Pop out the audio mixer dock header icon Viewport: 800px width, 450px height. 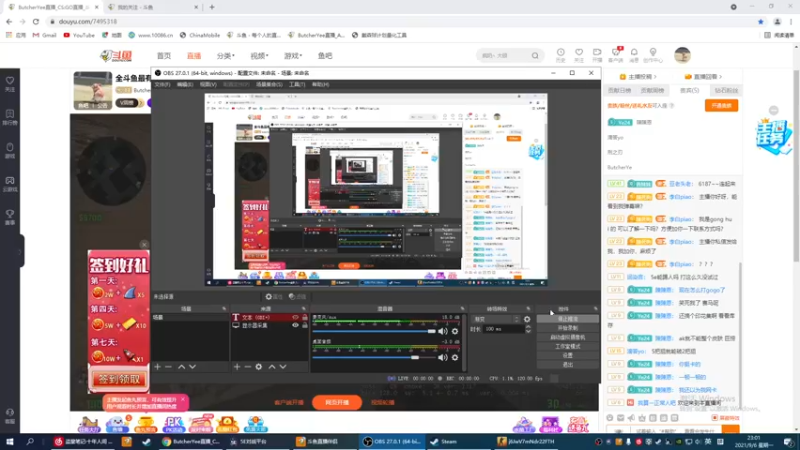(462, 309)
